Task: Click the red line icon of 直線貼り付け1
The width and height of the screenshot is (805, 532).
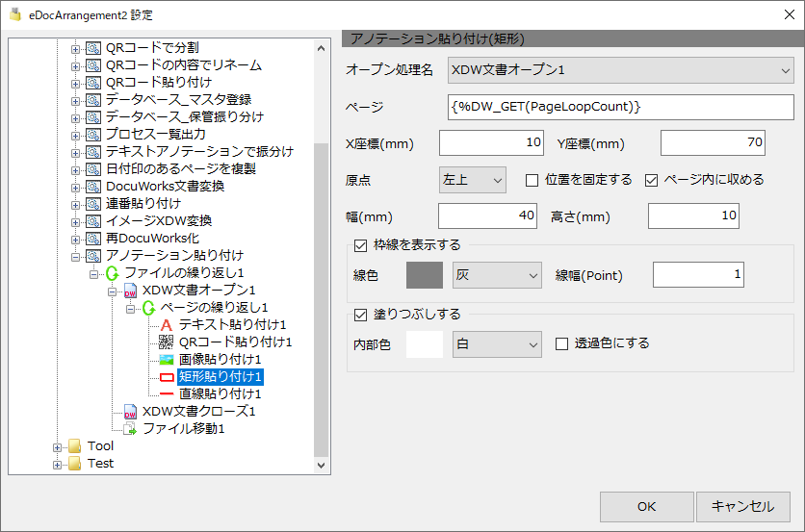Action: (x=167, y=394)
